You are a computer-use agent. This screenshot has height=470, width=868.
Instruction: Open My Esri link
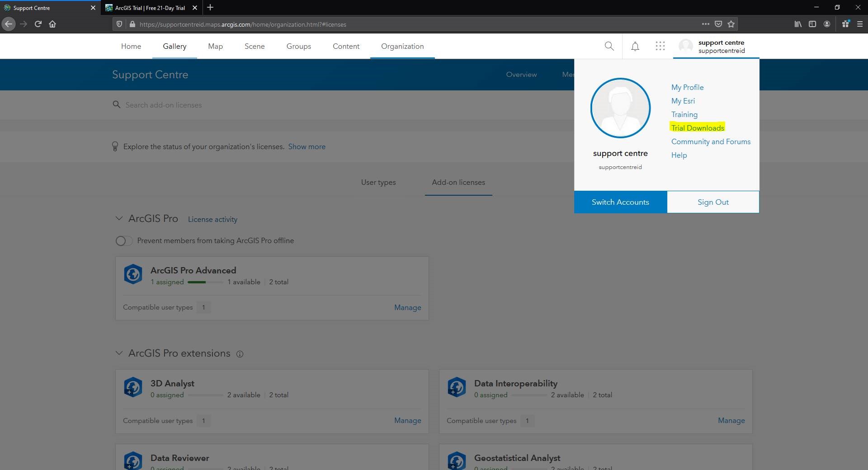tap(683, 101)
